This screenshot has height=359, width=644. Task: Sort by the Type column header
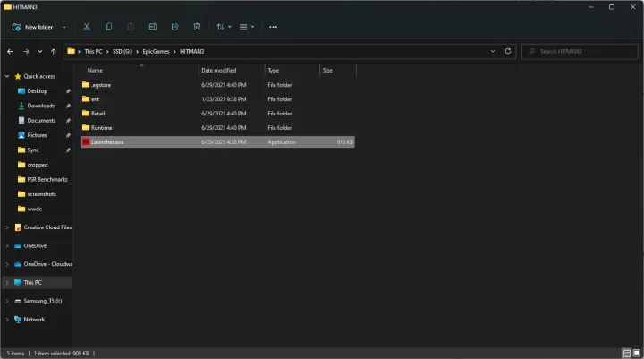[x=274, y=71]
